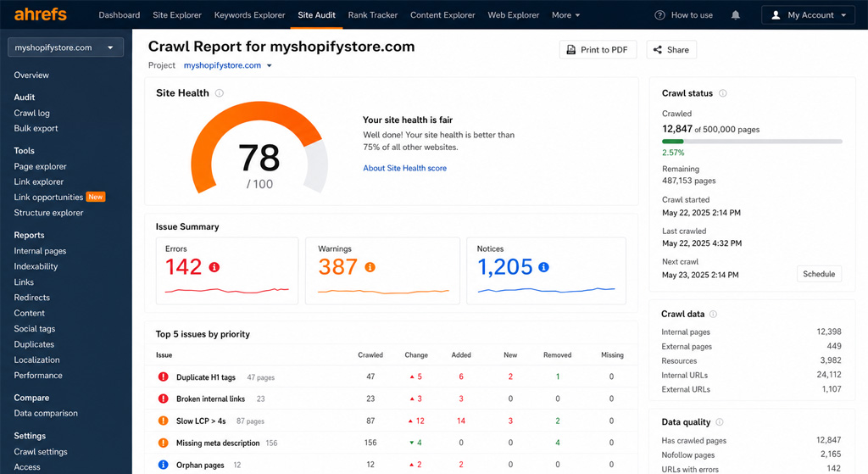Open Crawl log in the sidebar
The width and height of the screenshot is (868, 474).
(x=31, y=113)
